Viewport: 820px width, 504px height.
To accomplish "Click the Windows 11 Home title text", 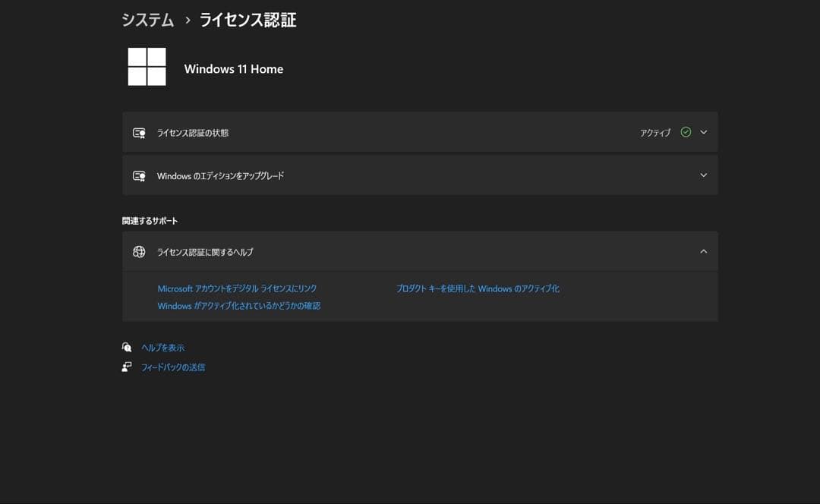I will pos(233,68).
